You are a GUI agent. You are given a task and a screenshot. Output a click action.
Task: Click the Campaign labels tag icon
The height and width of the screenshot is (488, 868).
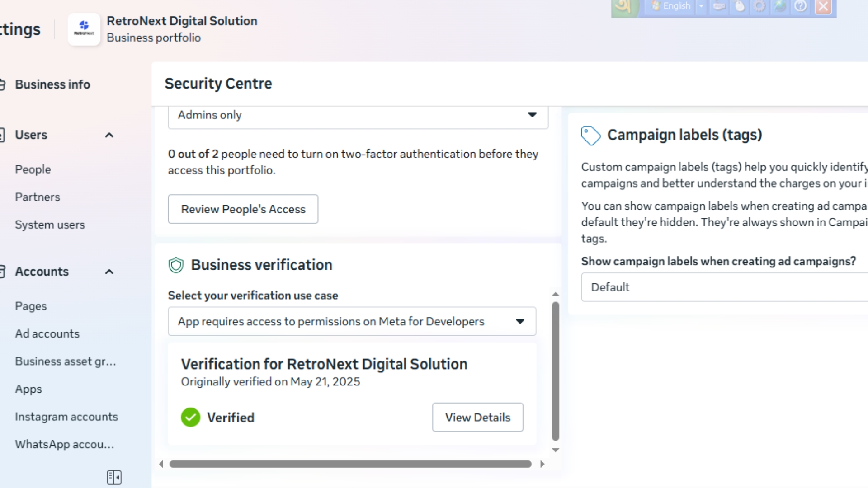click(590, 135)
